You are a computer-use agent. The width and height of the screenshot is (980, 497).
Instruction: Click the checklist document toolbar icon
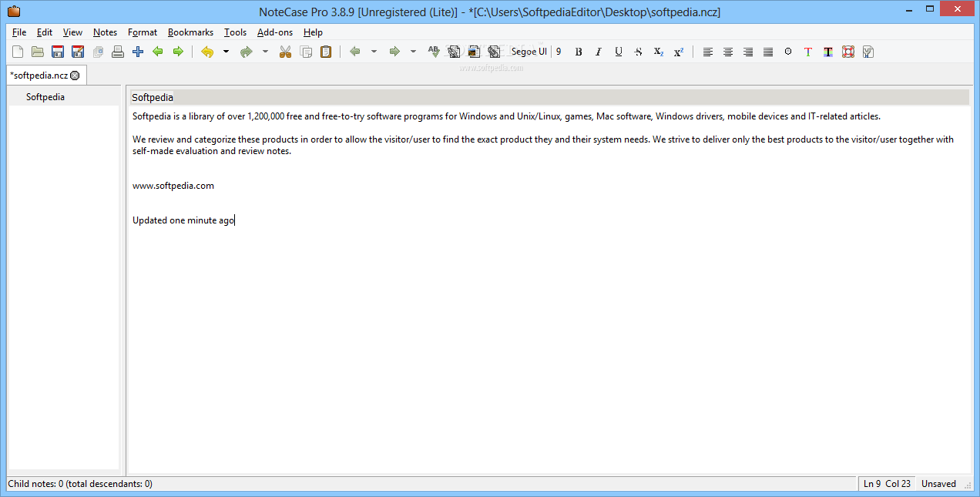(x=868, y=52)
